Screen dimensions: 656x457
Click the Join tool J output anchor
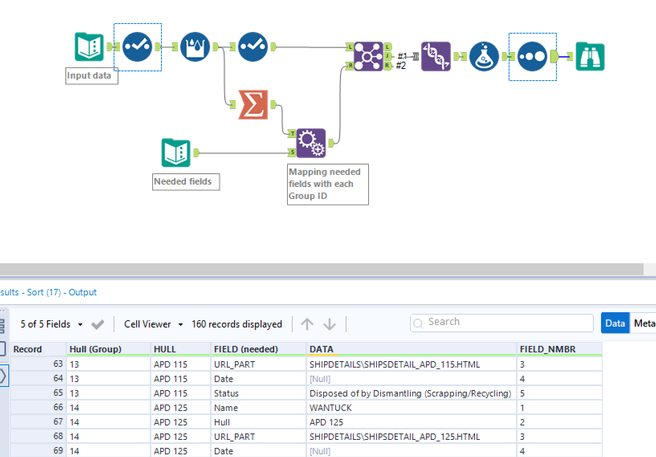(387, 56)
